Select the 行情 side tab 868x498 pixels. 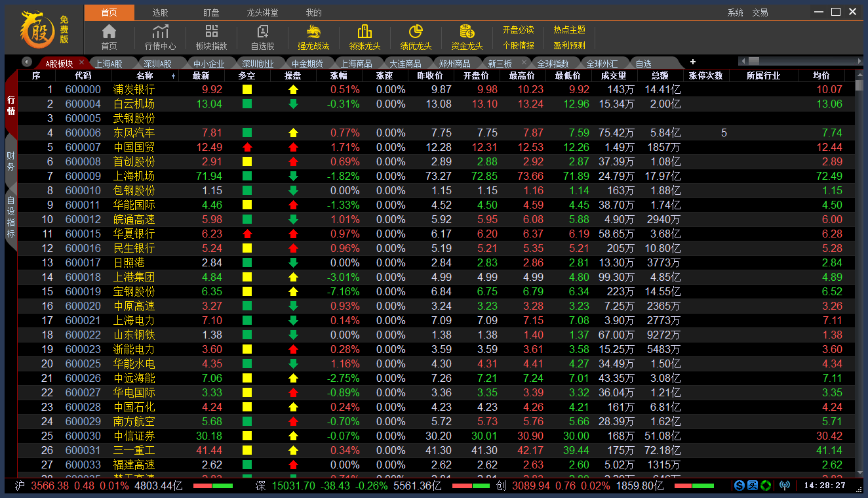tap(10, 105)
